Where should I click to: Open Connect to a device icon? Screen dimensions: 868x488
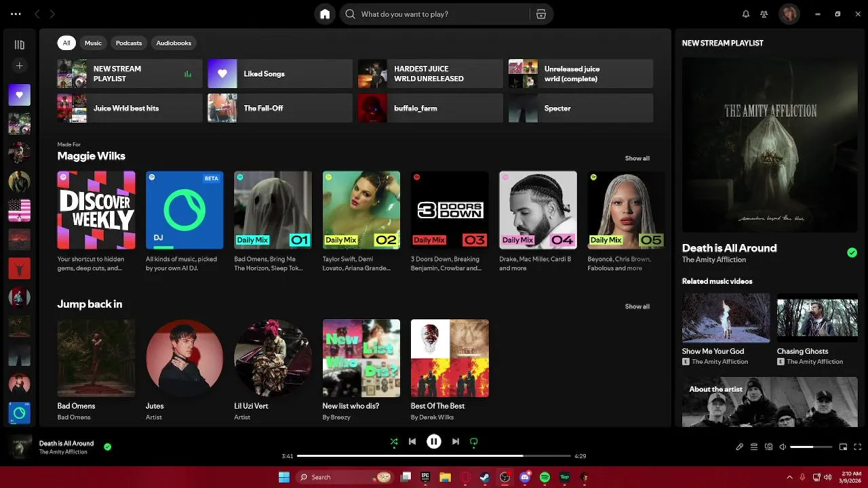coord(768,447)
